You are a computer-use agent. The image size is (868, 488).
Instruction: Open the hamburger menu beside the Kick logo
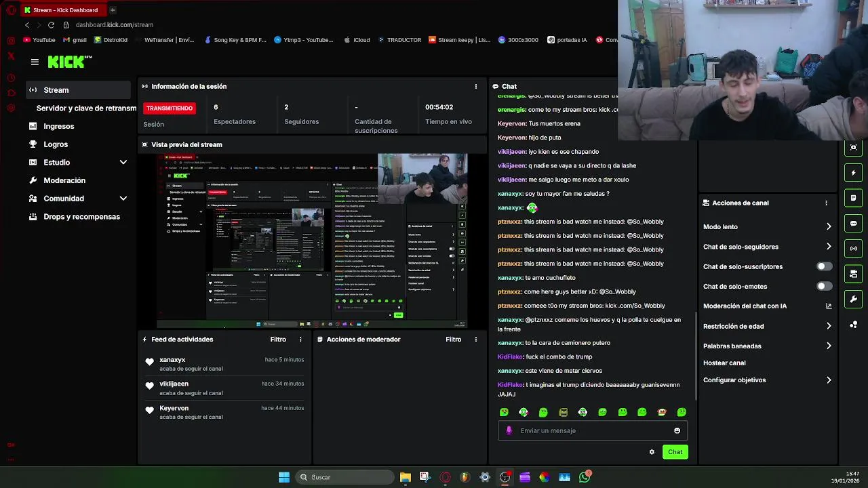(35, 62)
